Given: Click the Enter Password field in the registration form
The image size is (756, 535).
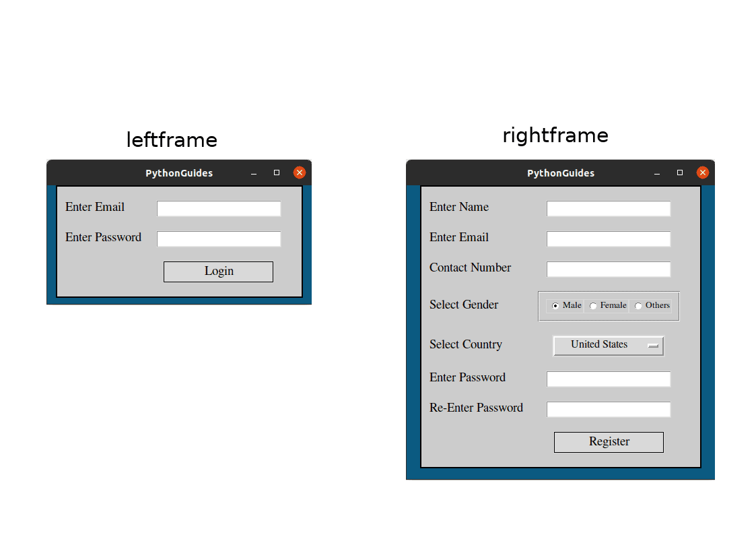Looking at the screenshot, I should coord(608,379).
